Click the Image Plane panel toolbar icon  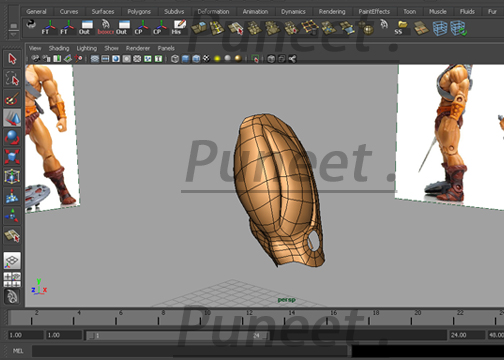point(68,59)
